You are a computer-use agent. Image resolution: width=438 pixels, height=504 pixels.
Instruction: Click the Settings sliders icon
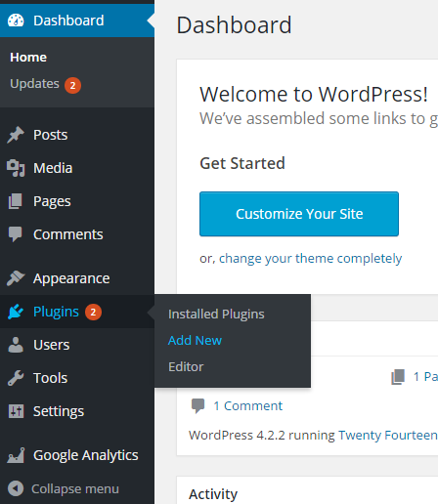(16, 411)
